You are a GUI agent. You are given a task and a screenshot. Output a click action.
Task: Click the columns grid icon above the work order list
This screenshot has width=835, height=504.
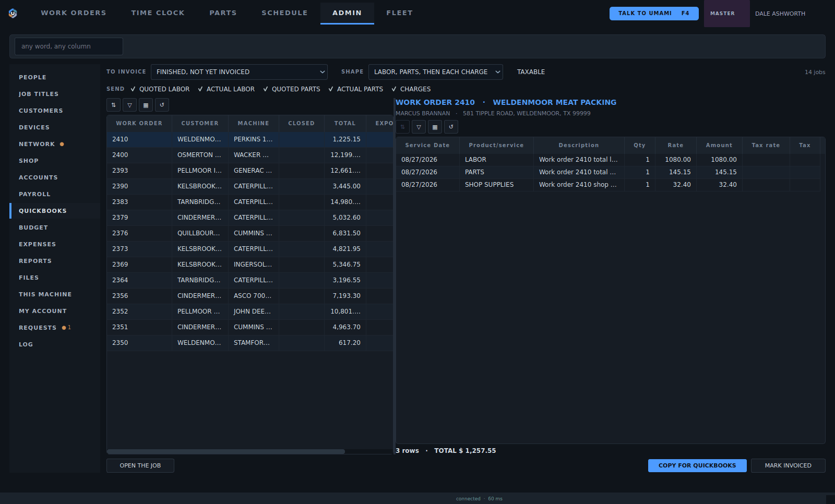[146, 105]
